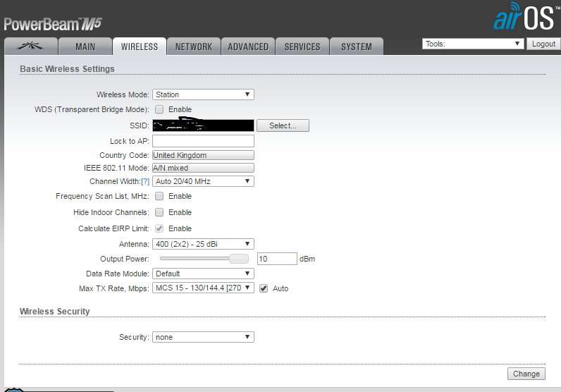This screenshot has height=392, width=561.
Task: Go to the ADVANCED tab
Action: 248,47
